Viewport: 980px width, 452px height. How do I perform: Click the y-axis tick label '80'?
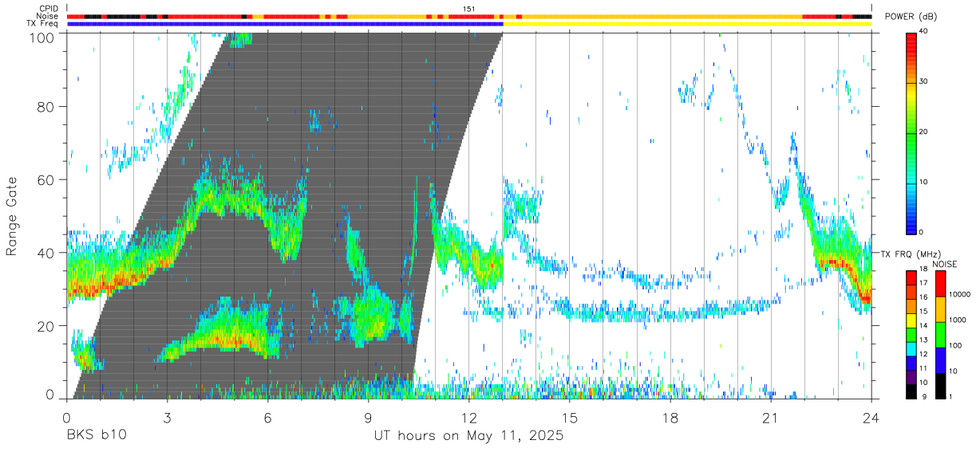(46, 106)
